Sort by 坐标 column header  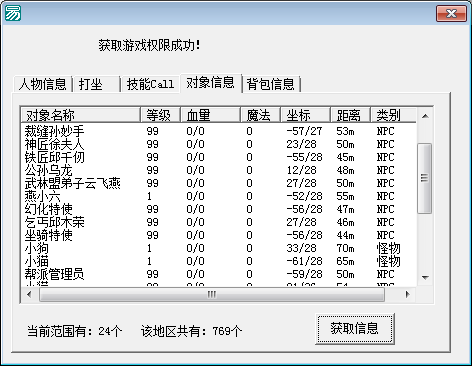pyautogui.click(x=305, y=115)
